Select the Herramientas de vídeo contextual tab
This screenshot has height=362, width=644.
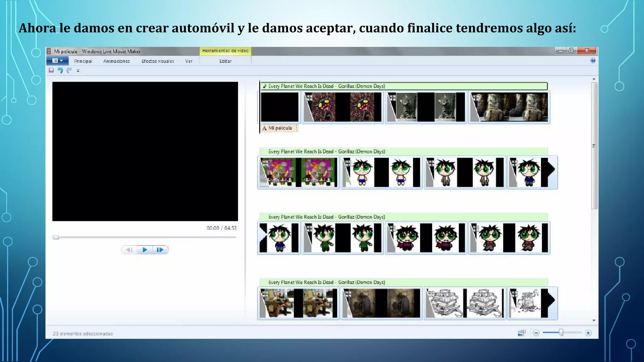225,51
